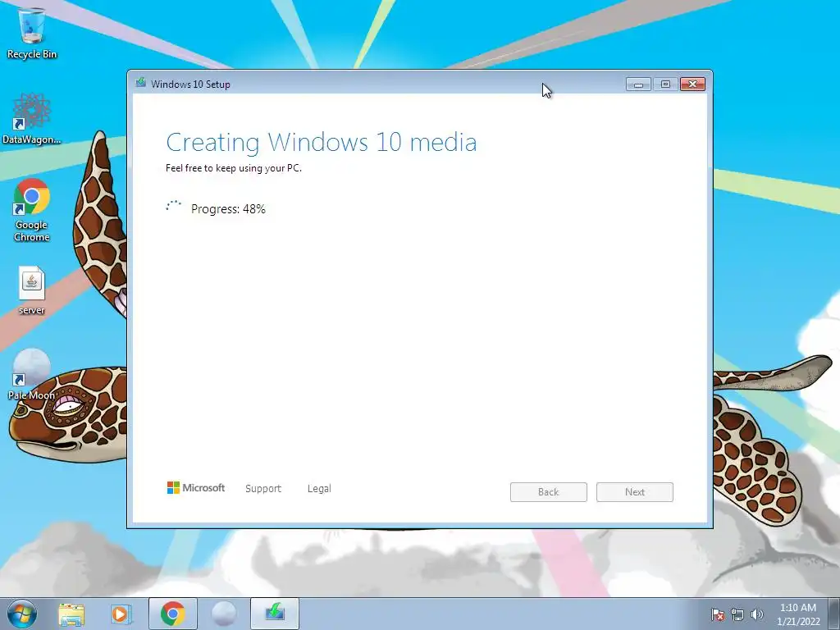This screenshot has width=840, height=630.
Task: Select the Google Chrome desktop shortcut
Action: tap(32, 210)
